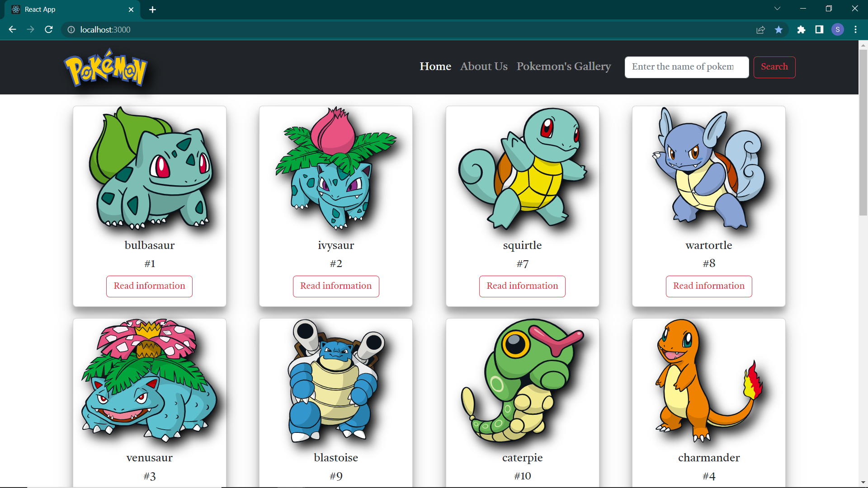Click the bookmark star icon
The image size is (868, 488).
(779, 29)
